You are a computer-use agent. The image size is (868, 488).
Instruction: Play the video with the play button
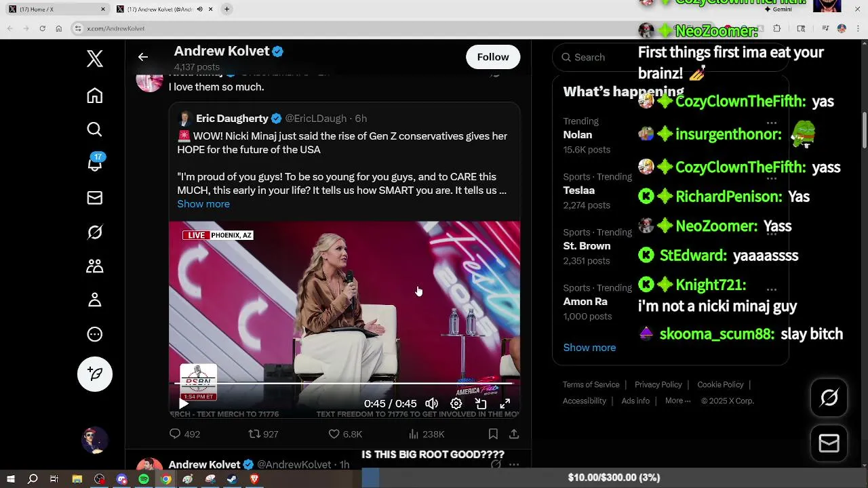click(184, 403)
